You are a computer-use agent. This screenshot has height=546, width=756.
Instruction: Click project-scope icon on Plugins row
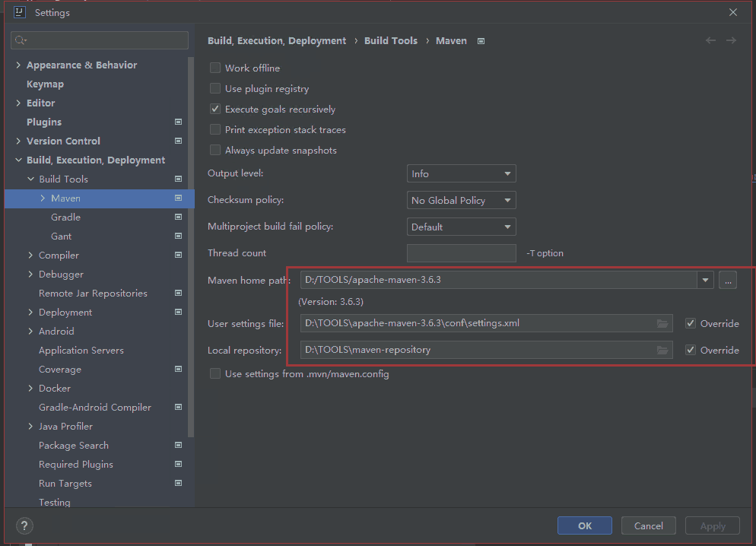coord(179,122)
